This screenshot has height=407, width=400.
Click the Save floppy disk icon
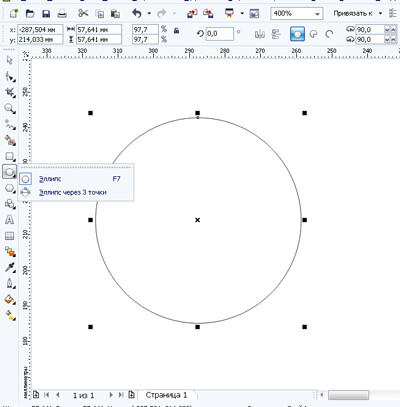(46, 14)
